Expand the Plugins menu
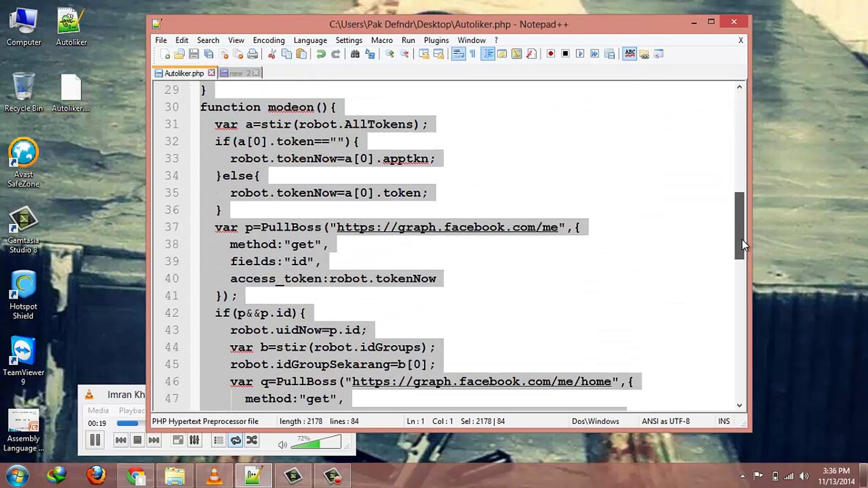The width and height of the screenshot is (868, 488). click(436, 40)
